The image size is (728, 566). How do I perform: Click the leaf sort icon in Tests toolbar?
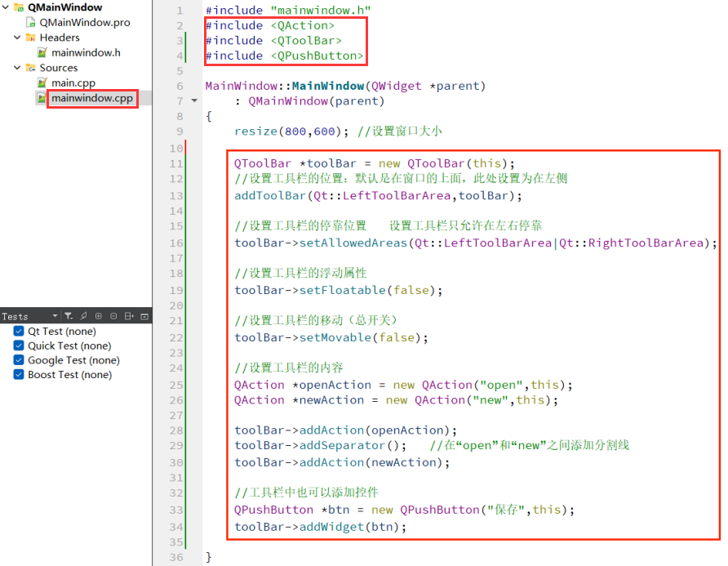coord(83,316)
